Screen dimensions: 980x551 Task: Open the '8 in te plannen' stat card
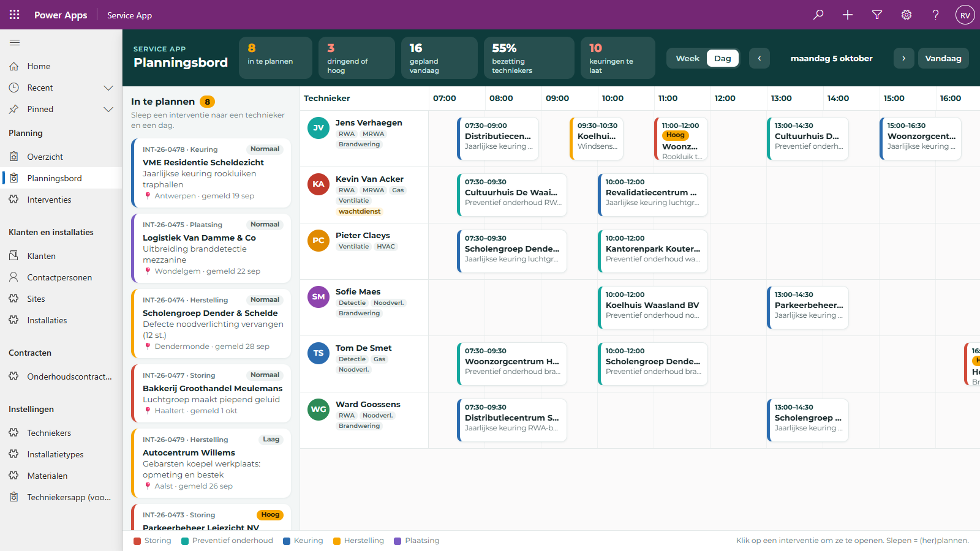coord(276,58)
